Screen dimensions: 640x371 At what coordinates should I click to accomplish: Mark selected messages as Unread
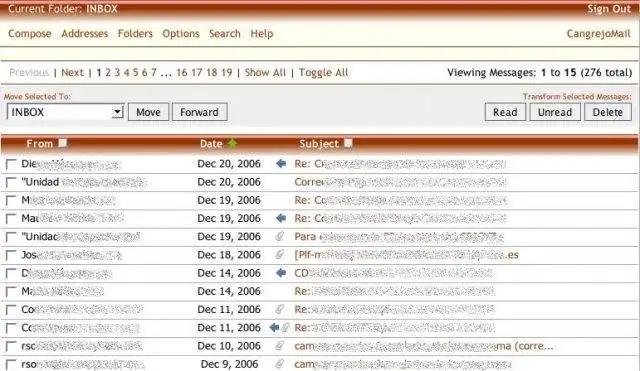(x=555, y=112)
